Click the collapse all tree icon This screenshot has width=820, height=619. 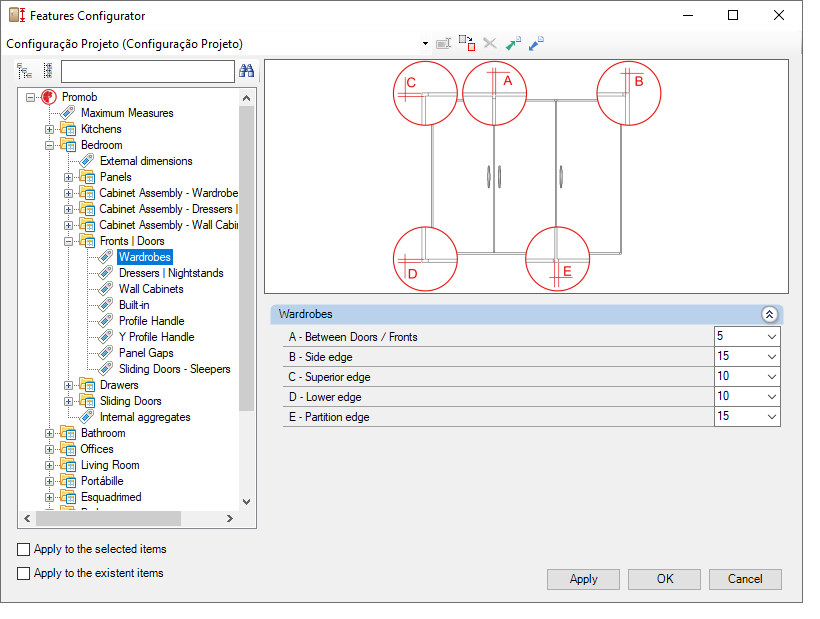[x=48, y=71]
